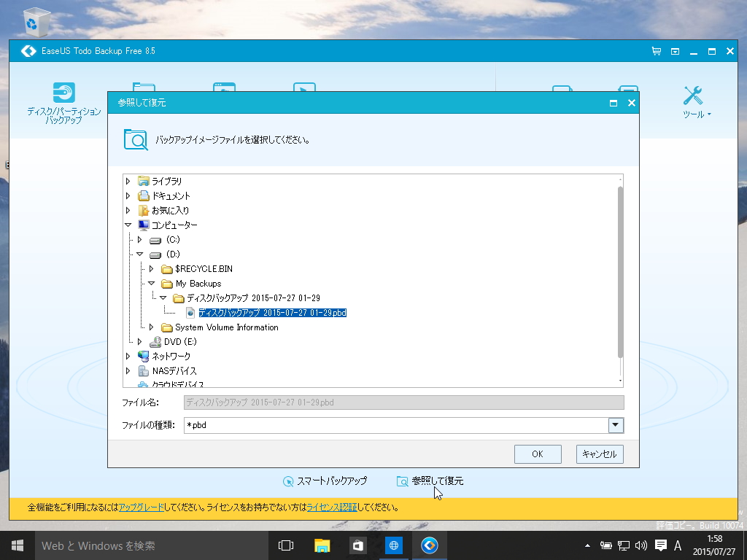Open the Edge browser from the taskbar
The image size is (747, 560).
point(393,545)
